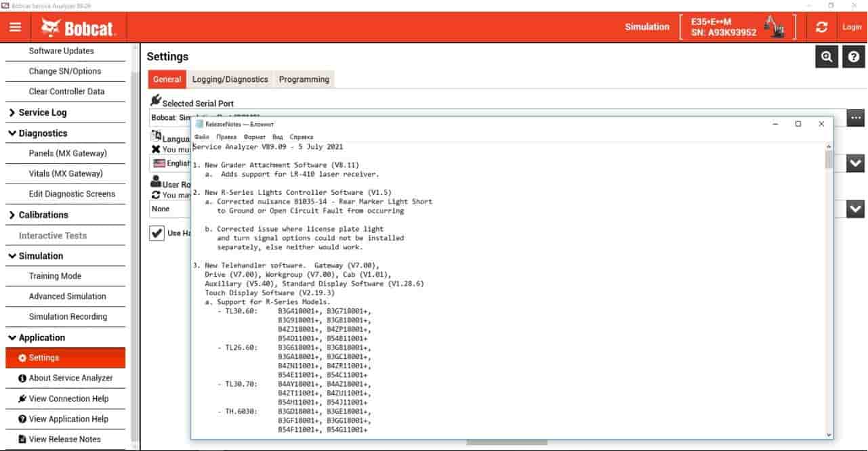Open Vitals (MX Gateway)
Screen dimensions: 868x451
66,173
